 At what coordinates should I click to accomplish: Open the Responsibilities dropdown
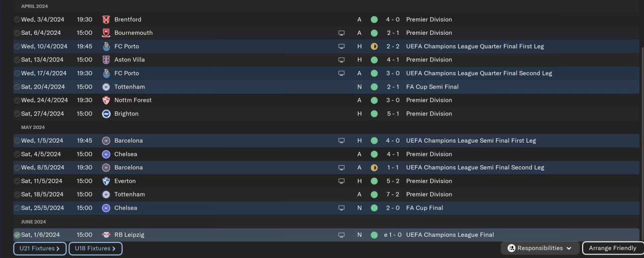540,248
